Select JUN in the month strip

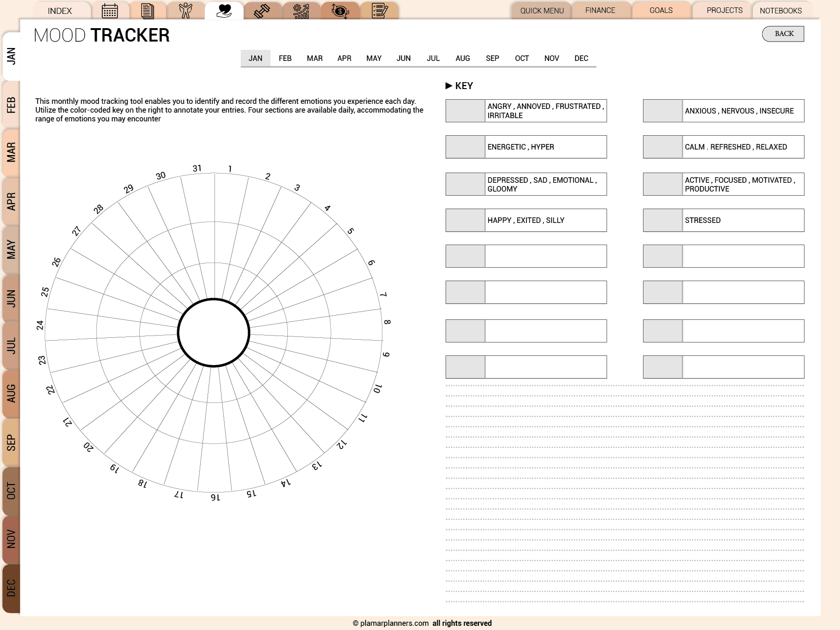point(404,58)
